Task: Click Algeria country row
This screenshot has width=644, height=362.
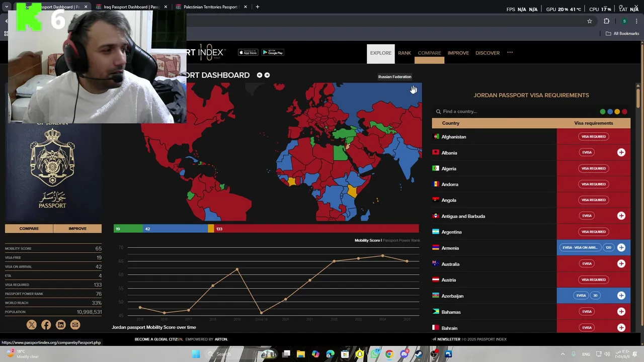Action: [531, 168]
